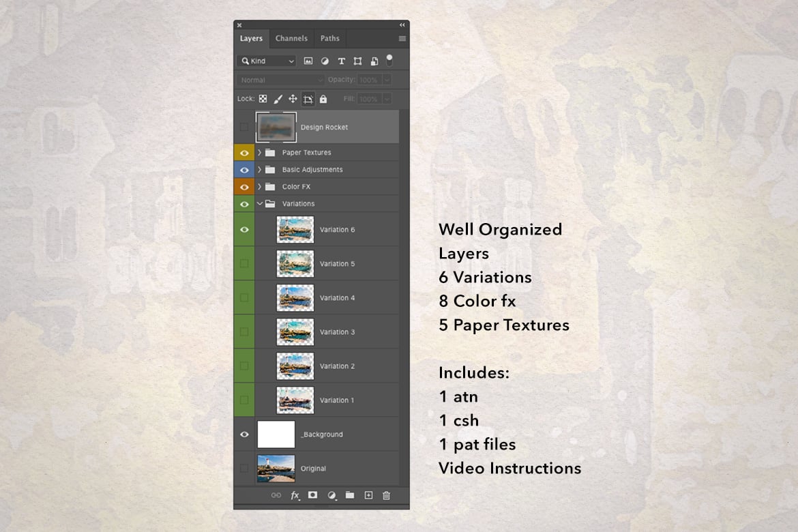The height and width of the screenshot is (532, 798).
Task: Click the Fill 100% field
Action: click(370, 99)
